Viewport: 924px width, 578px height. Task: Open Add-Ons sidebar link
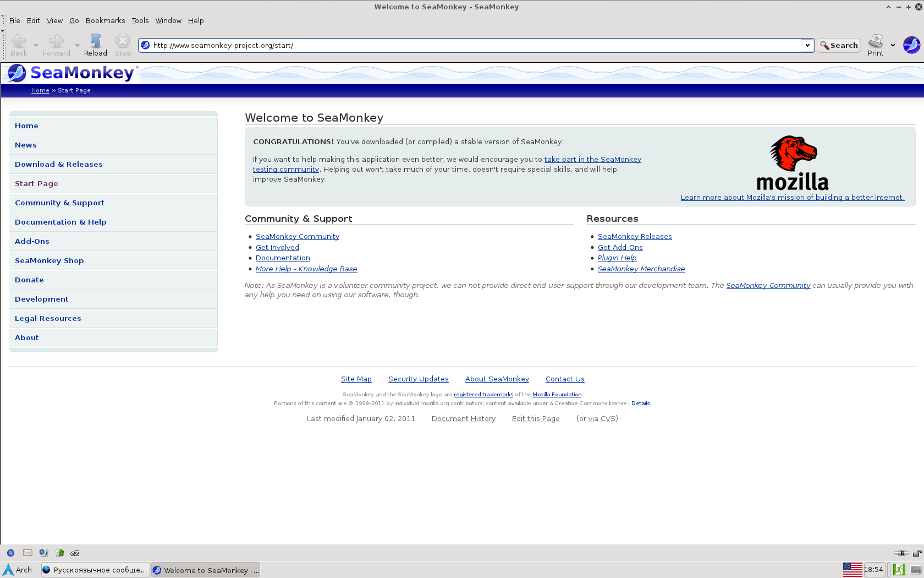(x=113, y=241)
